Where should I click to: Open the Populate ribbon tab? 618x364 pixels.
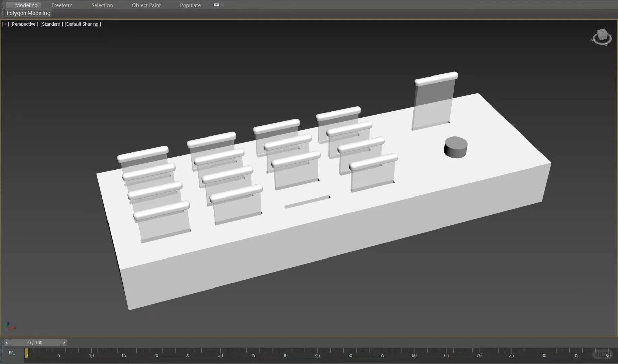[x=190, y=5]
